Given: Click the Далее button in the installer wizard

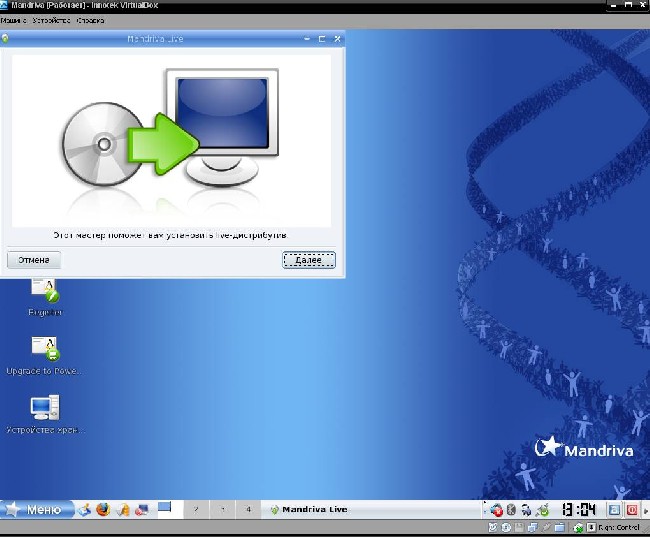Looking at the screenshot, I should point(308,260).
